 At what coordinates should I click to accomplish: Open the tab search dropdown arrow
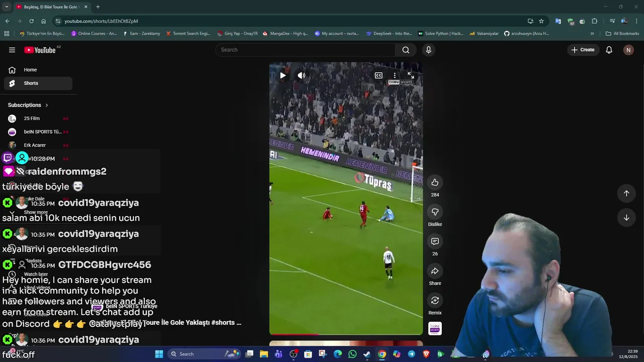tap(7, 7)
